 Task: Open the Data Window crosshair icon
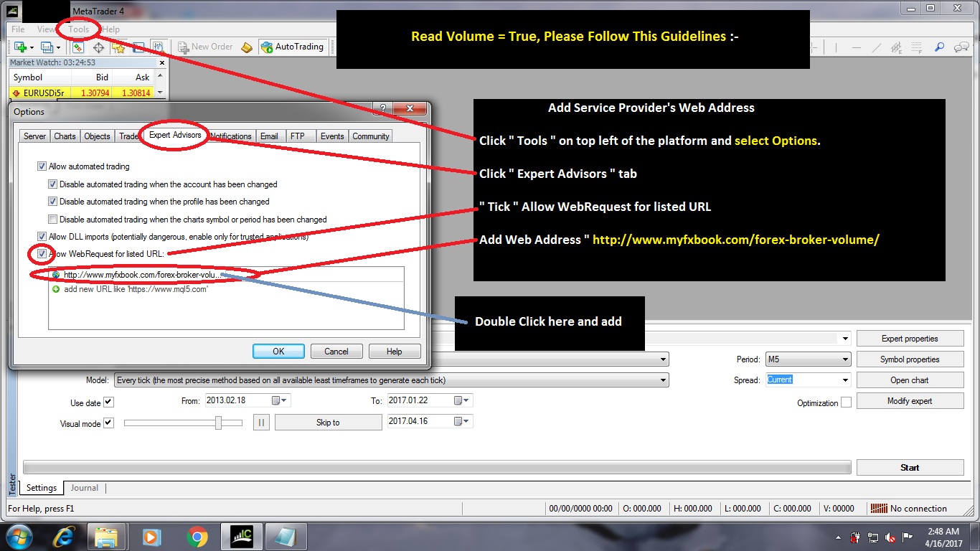[x=98, y=47]
